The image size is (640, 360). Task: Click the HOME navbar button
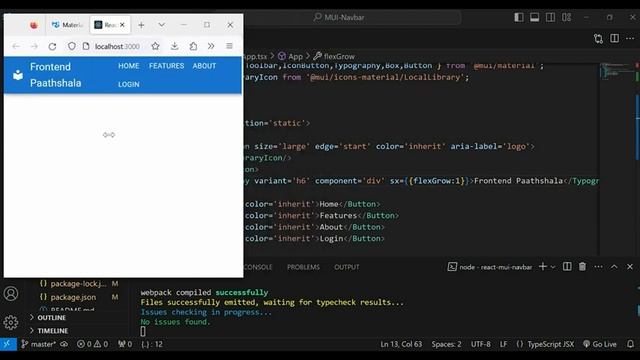point(129,66)
